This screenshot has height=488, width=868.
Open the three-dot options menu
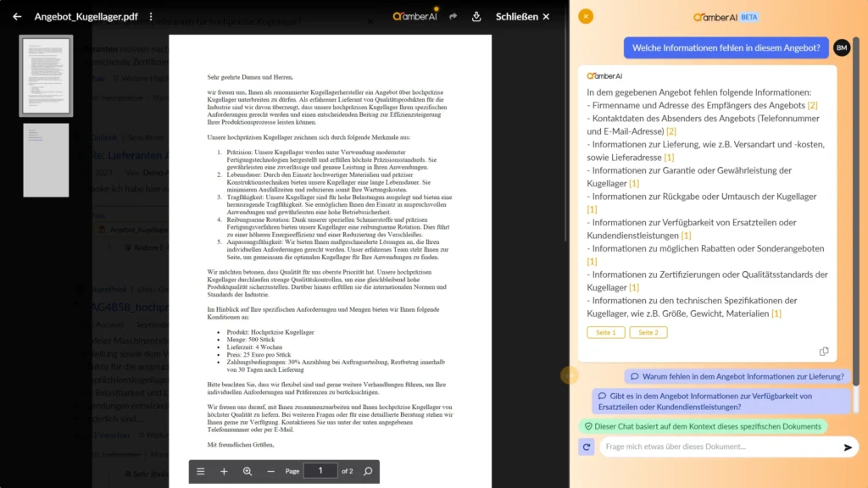pyautogui.click(x=151, y=16)
